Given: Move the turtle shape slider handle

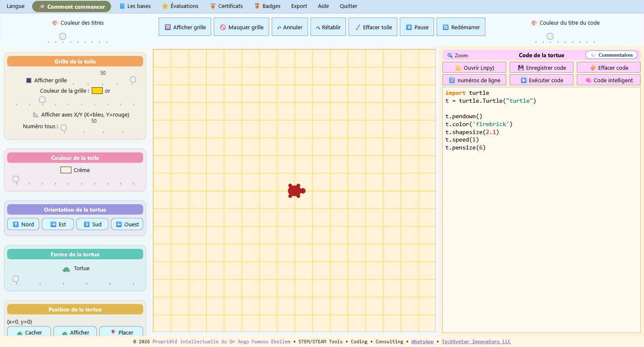Looking at the screenshot, I should click(x=16, y=279).
